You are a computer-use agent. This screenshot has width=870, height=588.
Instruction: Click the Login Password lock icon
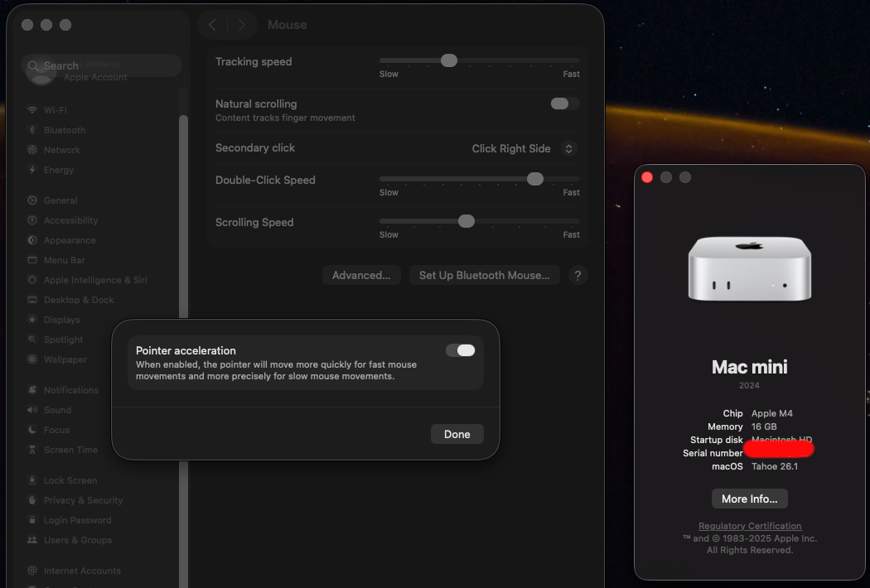pos(32,520)
